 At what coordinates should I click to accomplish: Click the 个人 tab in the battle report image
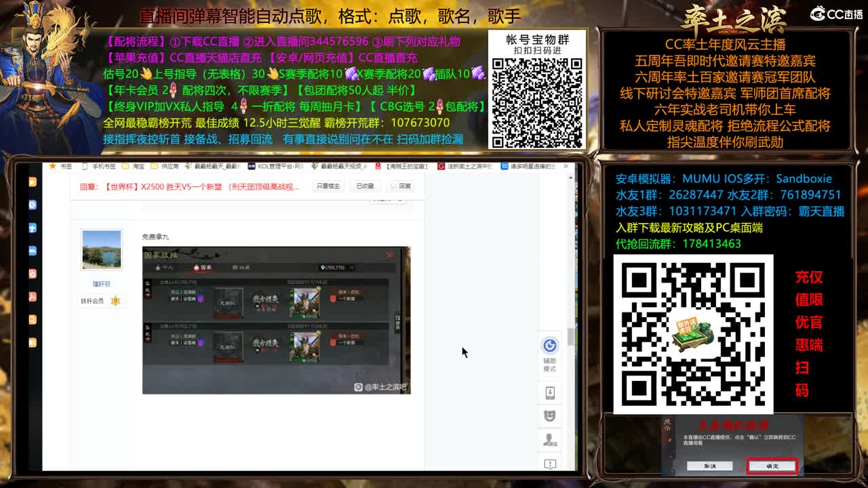pyautogui.click(x=165, y=268)
